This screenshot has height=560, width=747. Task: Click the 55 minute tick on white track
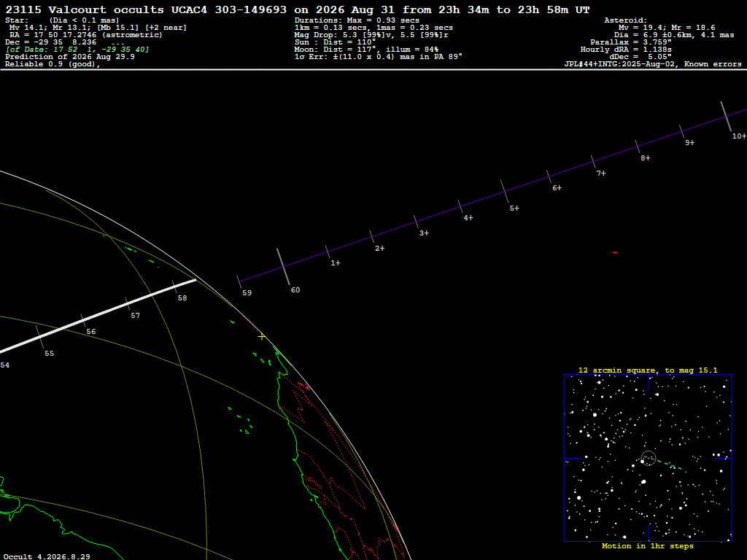39,337
